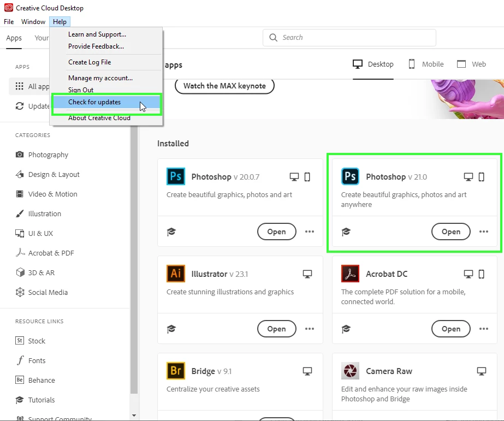
Task: Click the Photoshop v 21.0 app icon
Action: 350,176
